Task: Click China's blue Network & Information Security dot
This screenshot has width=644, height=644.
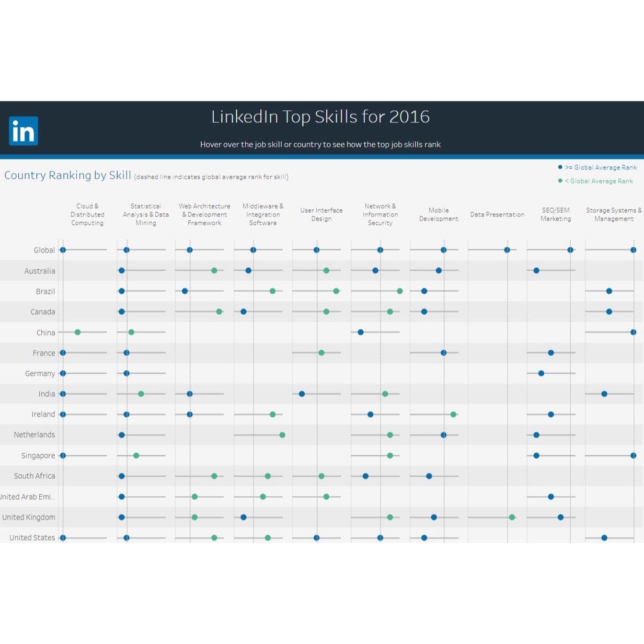Action: [x=361, y=332]
